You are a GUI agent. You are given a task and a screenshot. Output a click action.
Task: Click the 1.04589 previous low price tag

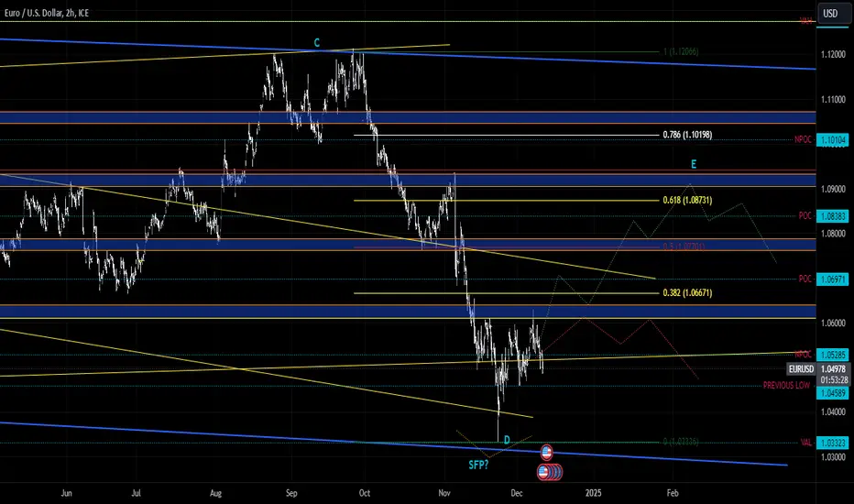[x=833, y=393]
